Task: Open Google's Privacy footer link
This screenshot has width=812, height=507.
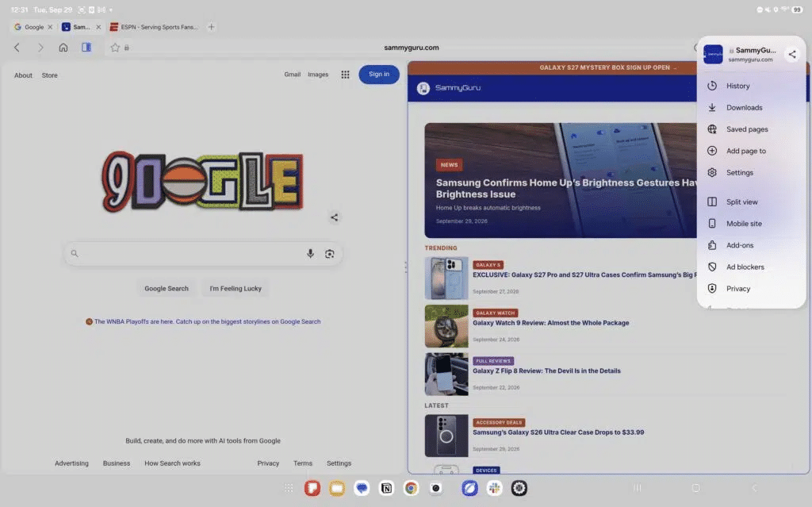Action: [x=268, y=463]
